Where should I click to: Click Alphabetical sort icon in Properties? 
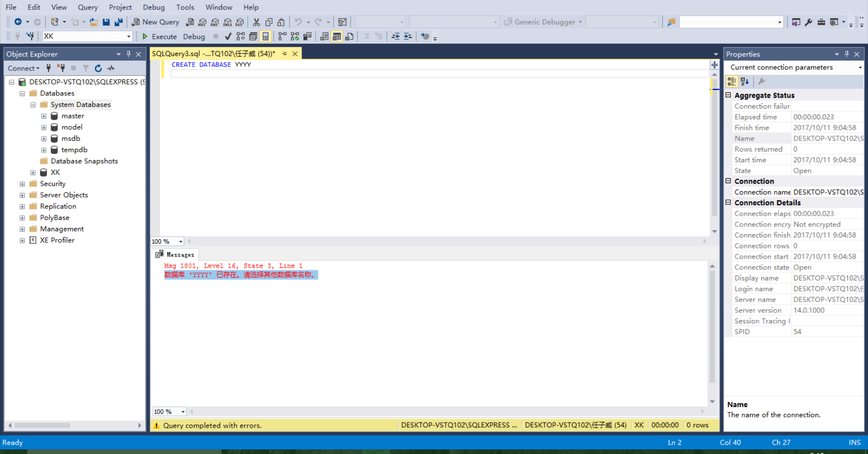coord(745,81)
